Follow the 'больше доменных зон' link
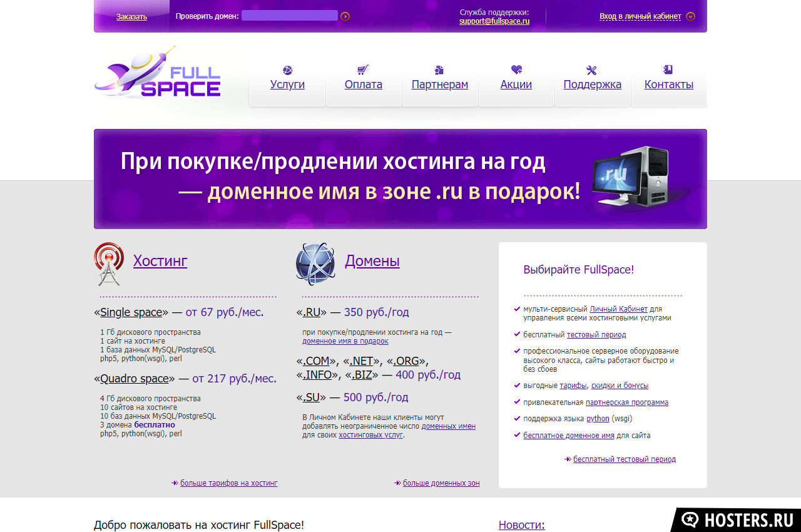Image resolution: width=801 pixels, height=532 pixels. pos(441,483)
